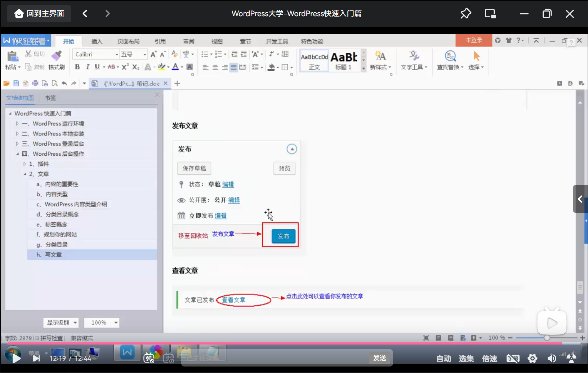The width and height of the screenshot is (588, 373).
Task: Collapse 四、WordPress 后台操作 node
Action: coord(17,154)
